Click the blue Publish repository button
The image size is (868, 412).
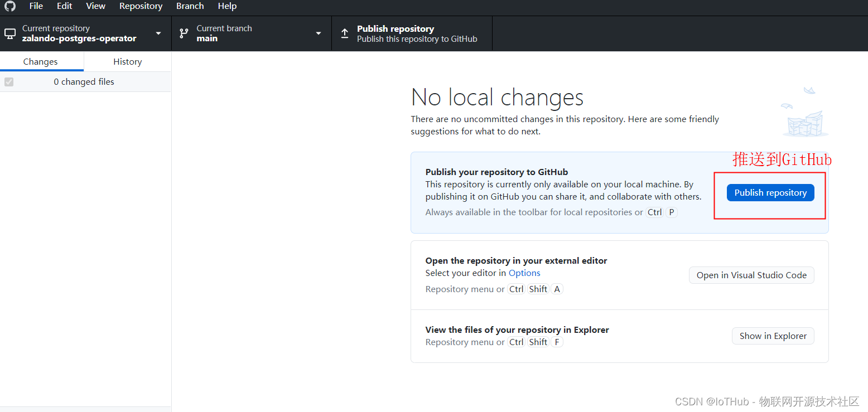770,193
